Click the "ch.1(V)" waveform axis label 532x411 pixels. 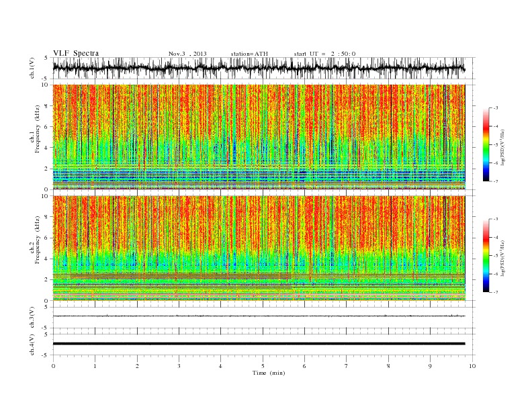tap(32, 68)
